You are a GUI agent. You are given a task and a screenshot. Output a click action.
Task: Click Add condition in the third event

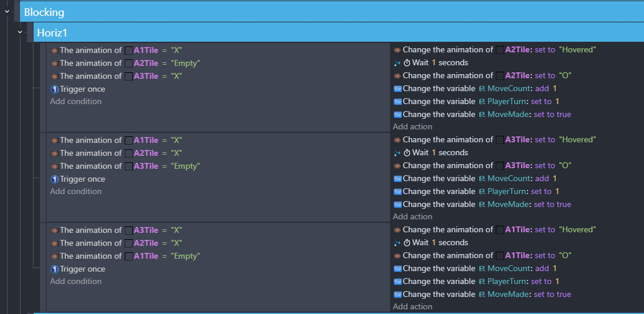[x=75, y=282]
